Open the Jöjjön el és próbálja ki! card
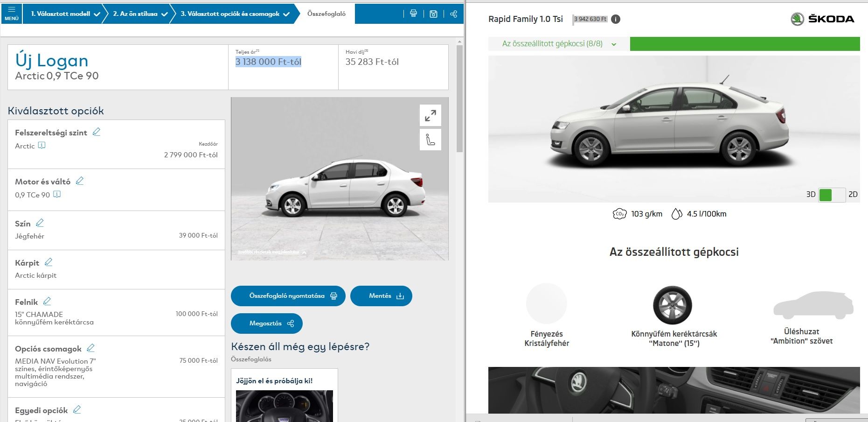Viewport: 868px width, 422px height. [x=285, y=396]
